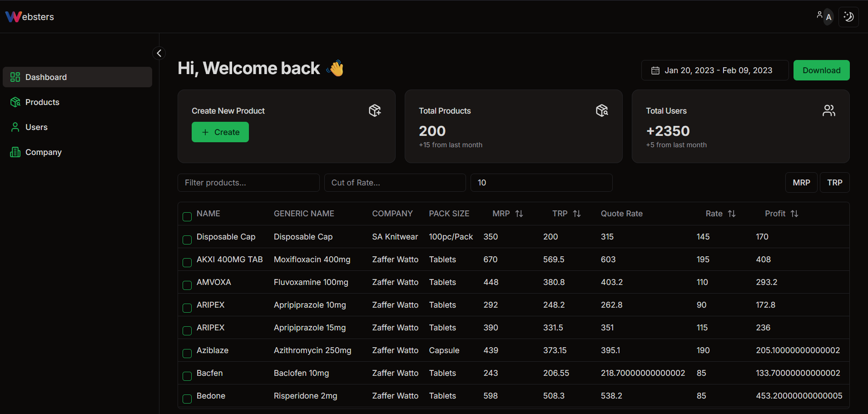The height and width of the screenshot is (414, 868).
Task: Select all rows with header checkbox
Action: tap(187, 217)
